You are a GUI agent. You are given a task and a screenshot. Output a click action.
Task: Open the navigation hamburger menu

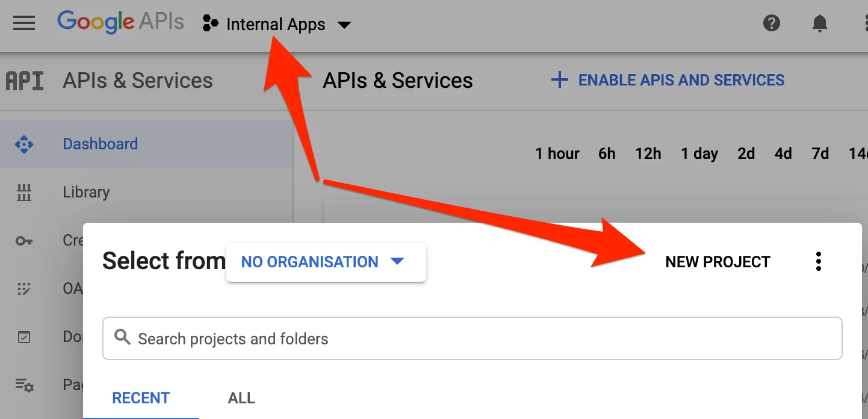pos(23,23)
